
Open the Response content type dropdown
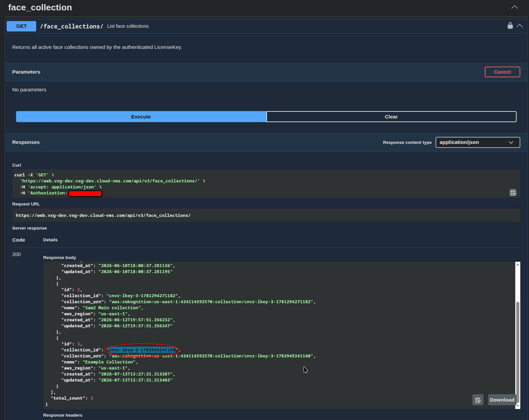478,142
